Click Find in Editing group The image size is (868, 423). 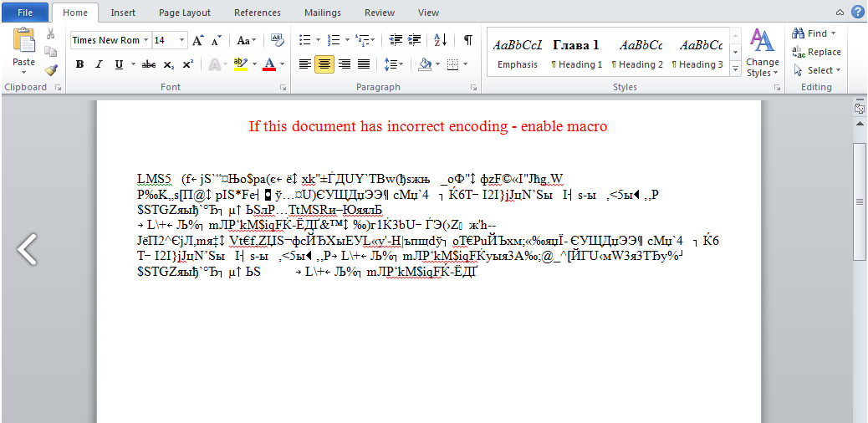tap(814, 33)
